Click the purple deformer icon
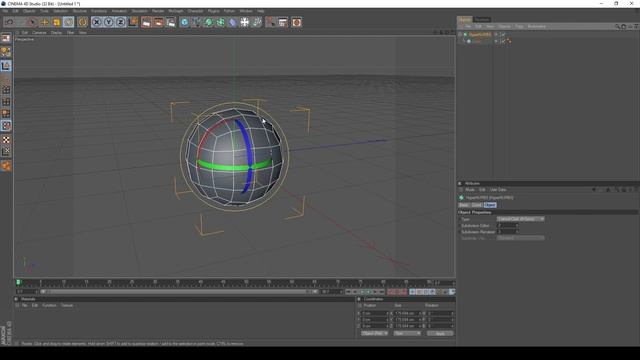The width and height of the screenshot is (640, 360). click(233, 22)
